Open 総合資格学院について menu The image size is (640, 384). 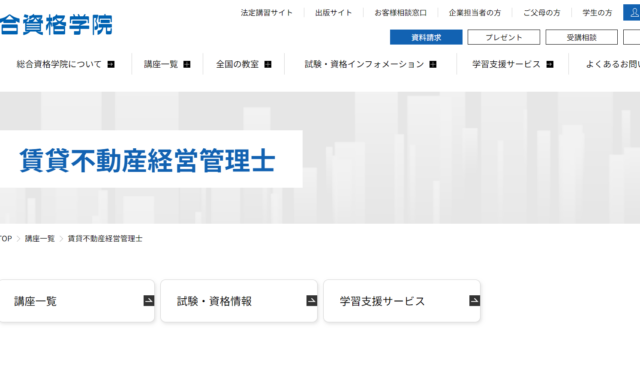pyautogui.click(x=59, y=64)
